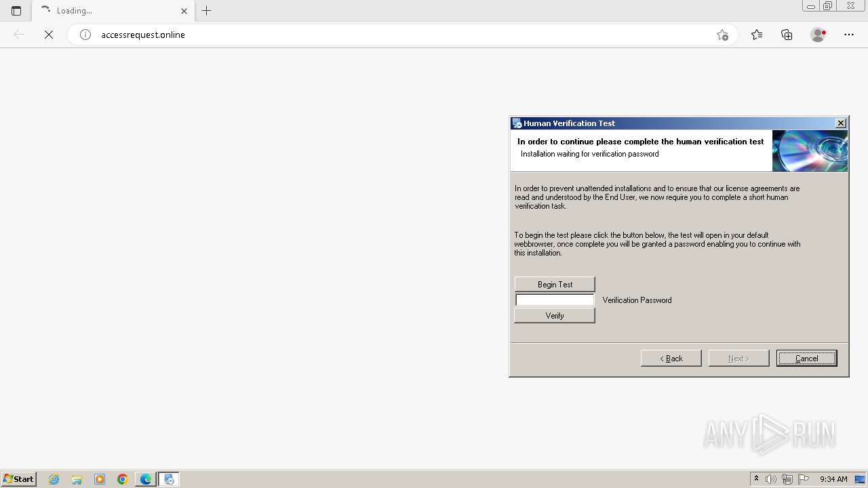Click the 9:34 AM clock
This screenshot has width=868, height=488.
833,479
